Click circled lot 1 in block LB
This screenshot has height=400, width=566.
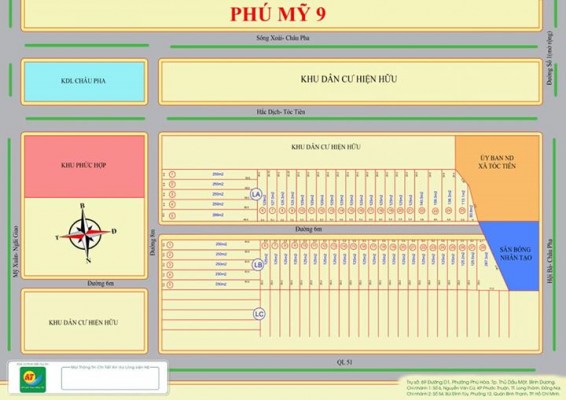[x=170, y=245]
